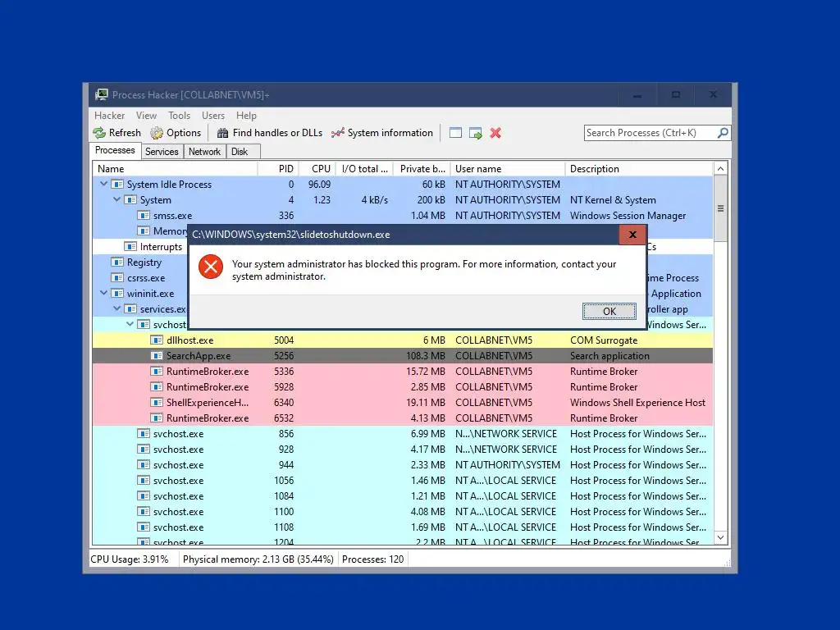Screen dimensions: 840x630
Task: Click 'CPU Usage: 3.91%' in status bar
Action: coord(129,559)
